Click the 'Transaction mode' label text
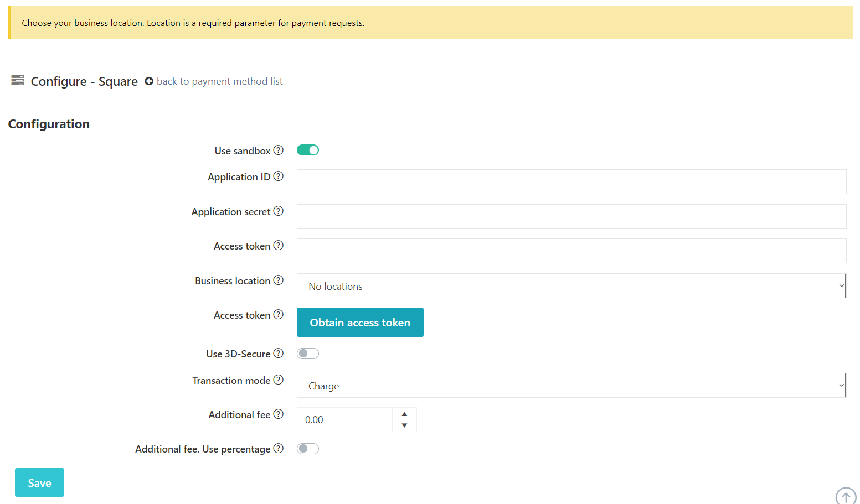This screenshot has width=860, height=504. [231, 381]
